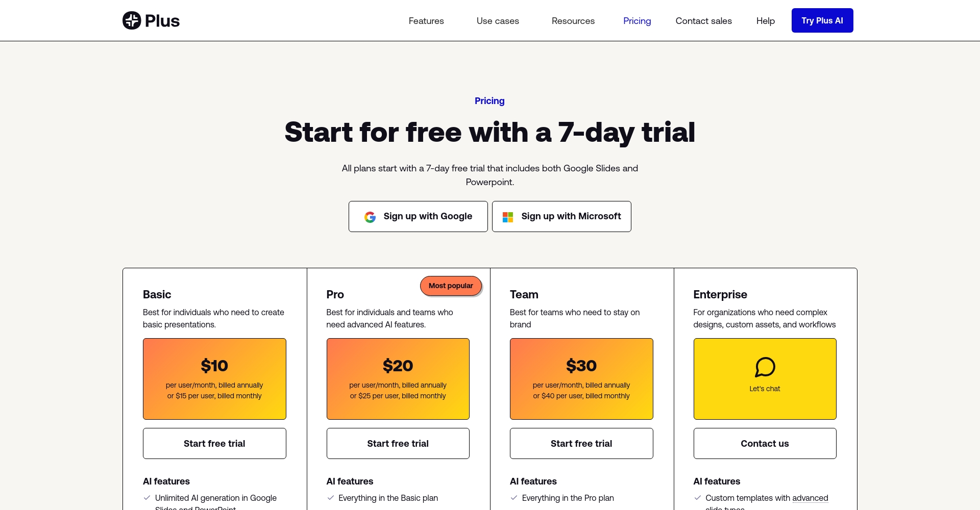This screenshot has width=980, height=510.
Task: Click checkmark beside Custom templates feature
Action: [698, 498]
